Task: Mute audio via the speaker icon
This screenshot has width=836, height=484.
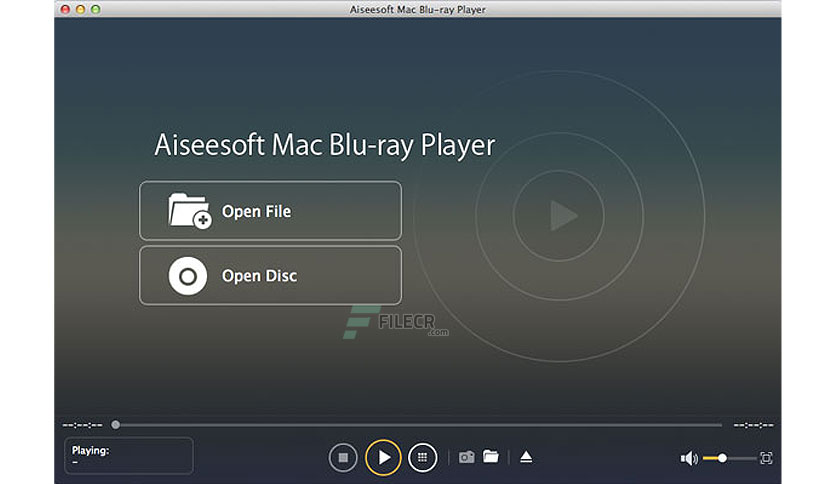Action: point(689,458)
